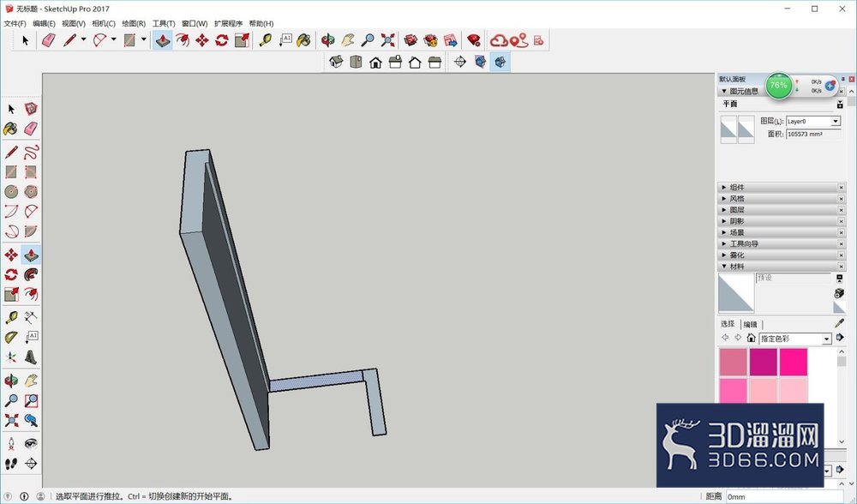Image resolution: width=857 pixels, height=504 pixels.
Task: Open the 绘图(R) menu
Action: [x=134, y=23]
